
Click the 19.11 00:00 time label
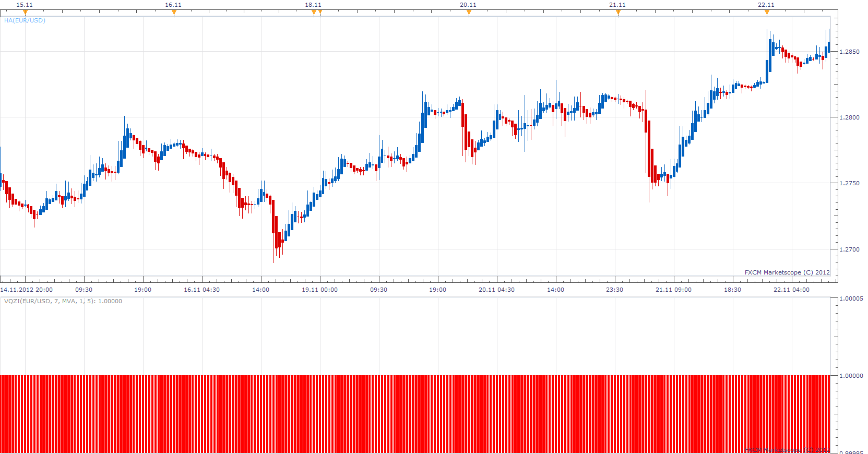coord(319,290)
